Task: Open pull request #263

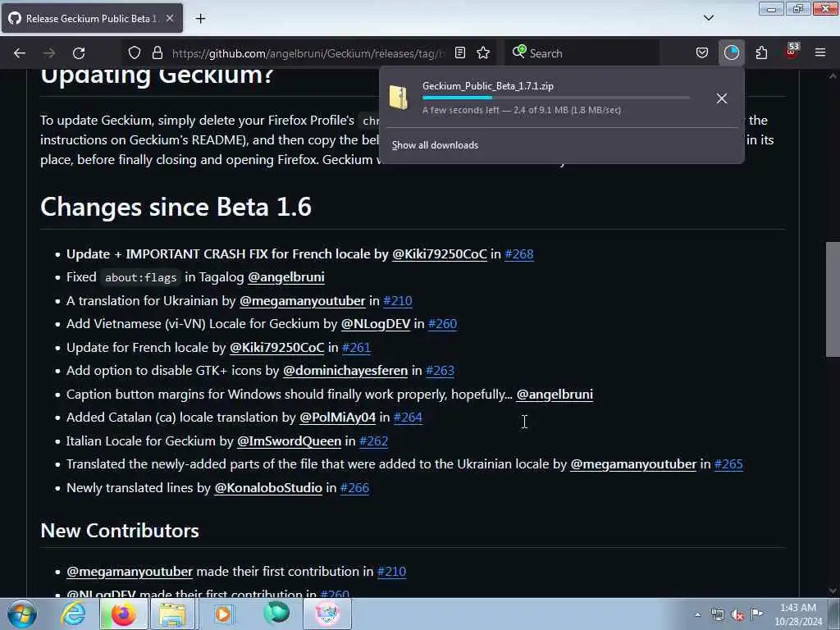Action: point(440,370)
